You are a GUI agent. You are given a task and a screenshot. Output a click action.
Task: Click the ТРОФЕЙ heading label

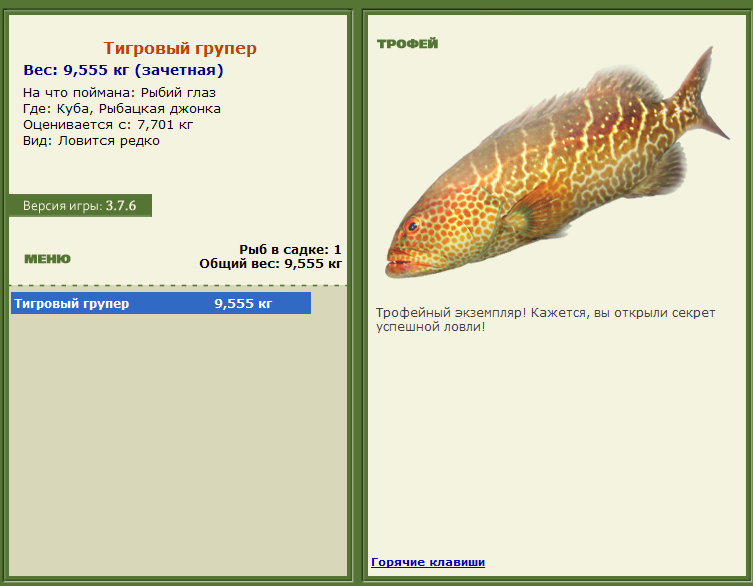tap(407, 44)
